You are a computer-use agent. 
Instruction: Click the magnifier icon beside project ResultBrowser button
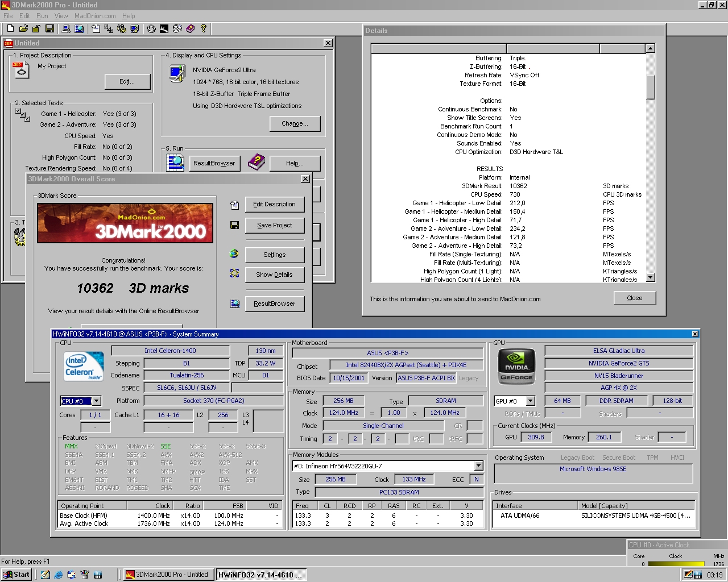pyautogui.click(x=175, y=162)
